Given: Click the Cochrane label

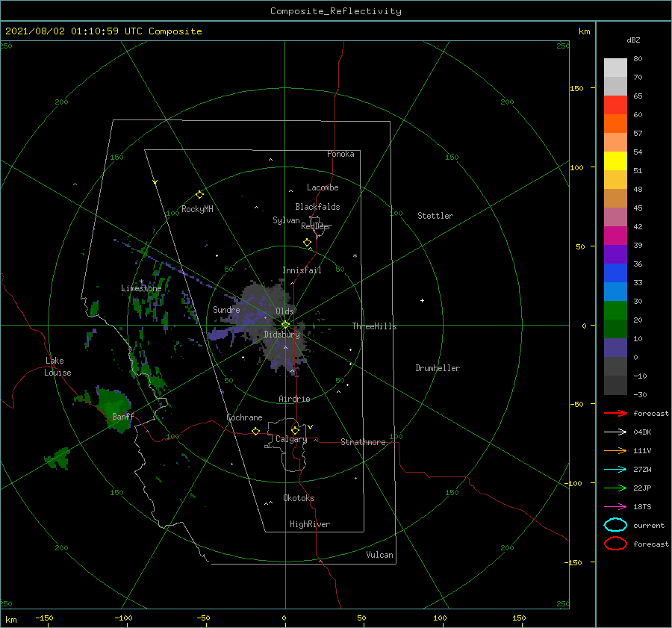Looking at the screenshot, I should click(244, 417).
